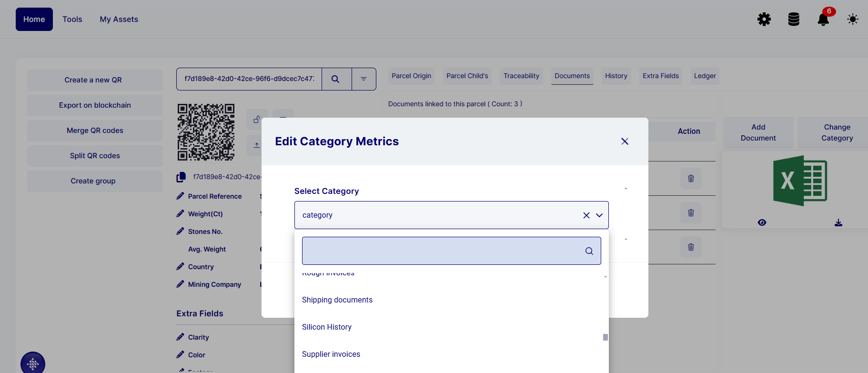868x373 pixels.
Task: Clear the selected category with the X
Action: 586,215
